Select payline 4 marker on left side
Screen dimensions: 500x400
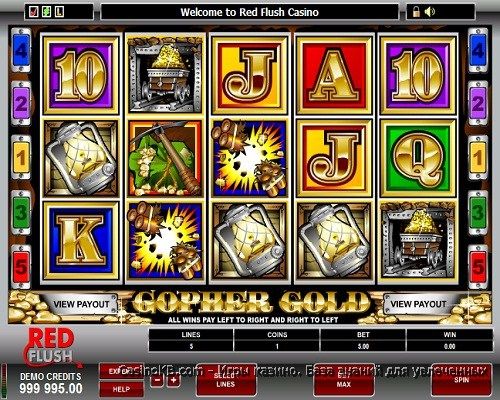point(21,51)
